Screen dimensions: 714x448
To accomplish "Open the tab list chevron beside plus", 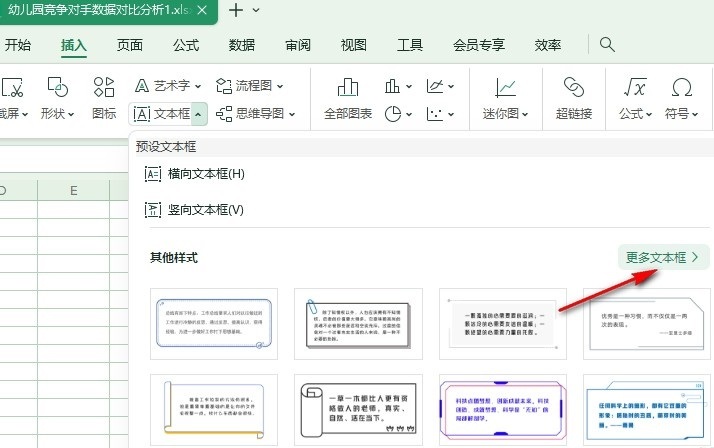I will pyautogui.click(x=256, y=10).
